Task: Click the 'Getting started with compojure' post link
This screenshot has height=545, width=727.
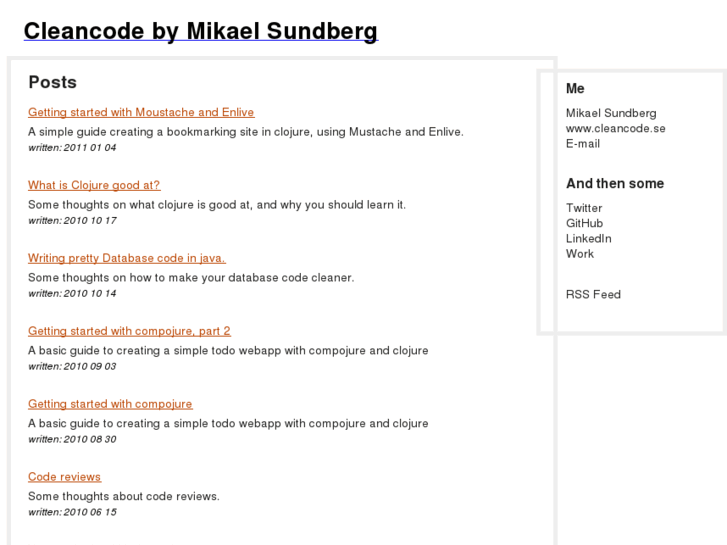Action: [x=110, y=404]
